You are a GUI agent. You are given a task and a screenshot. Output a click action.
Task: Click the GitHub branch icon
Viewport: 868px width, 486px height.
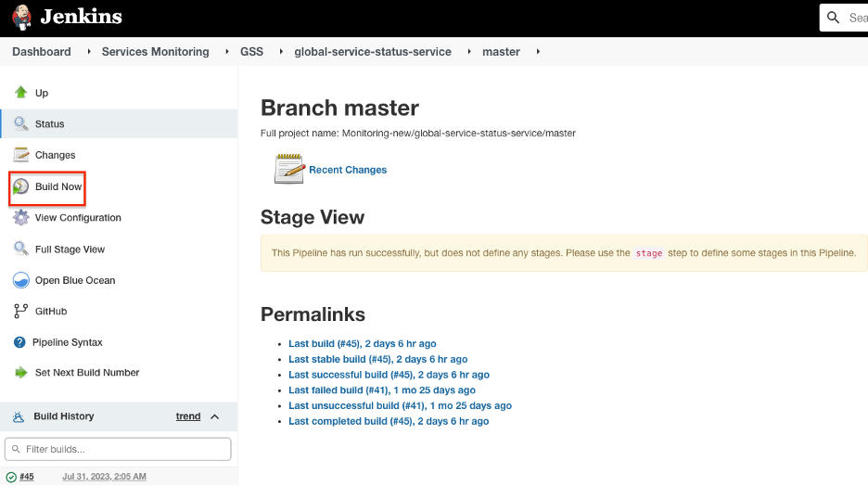(x=20, y=311)
